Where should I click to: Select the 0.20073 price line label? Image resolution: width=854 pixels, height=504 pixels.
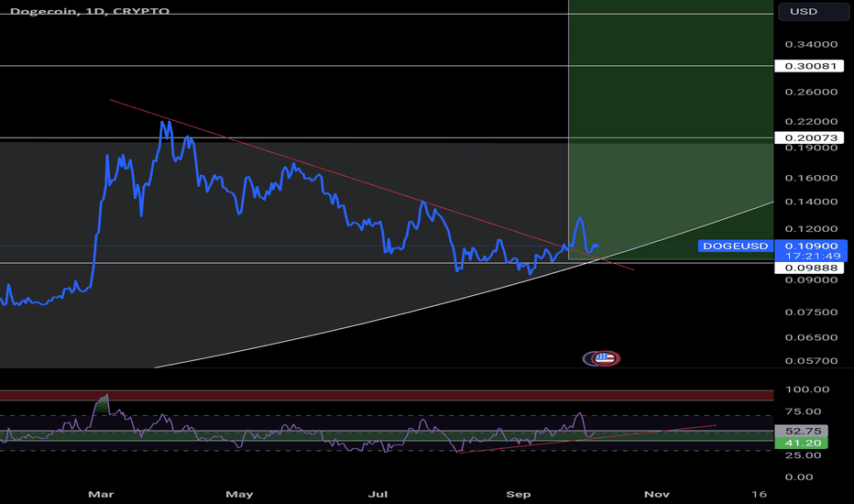[x=809, y=137]
